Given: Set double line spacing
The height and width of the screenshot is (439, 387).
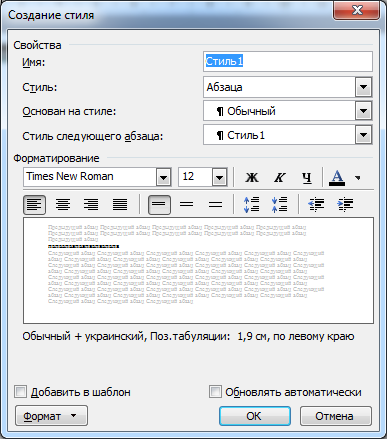Looking at the screenshot, I should (x=216, y=204).
